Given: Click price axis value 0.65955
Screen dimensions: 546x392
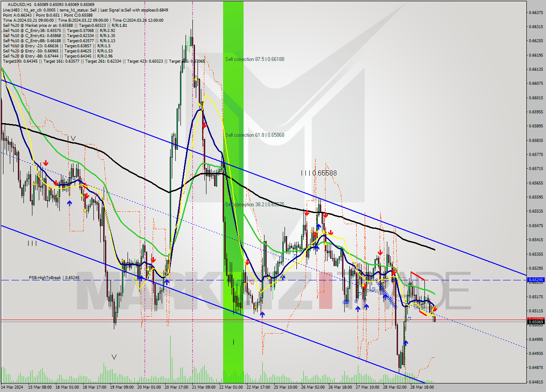Looking at the screenshot, I should coord(536,112).
